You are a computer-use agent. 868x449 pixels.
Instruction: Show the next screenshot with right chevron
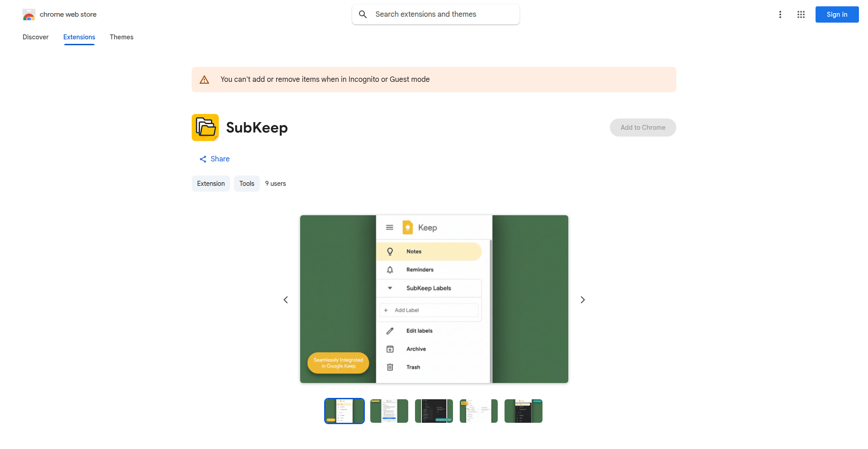(x=583, y=300)
